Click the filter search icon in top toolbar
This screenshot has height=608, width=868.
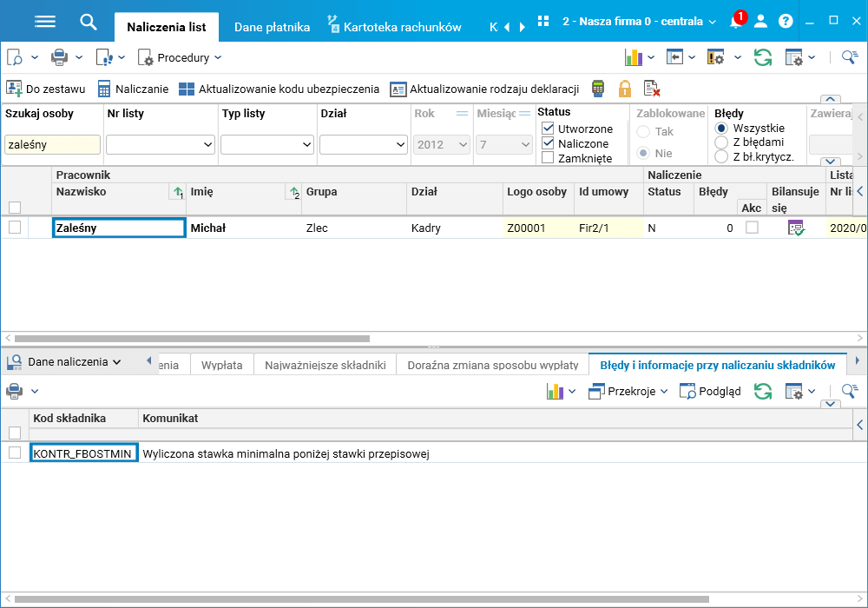click(850, 57)
